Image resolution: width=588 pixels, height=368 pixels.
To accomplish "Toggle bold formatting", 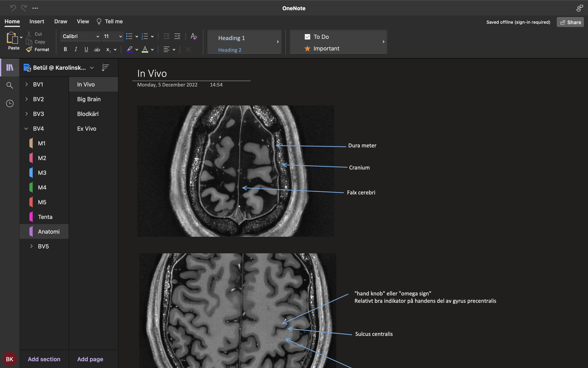I will [x=65, y=49].
